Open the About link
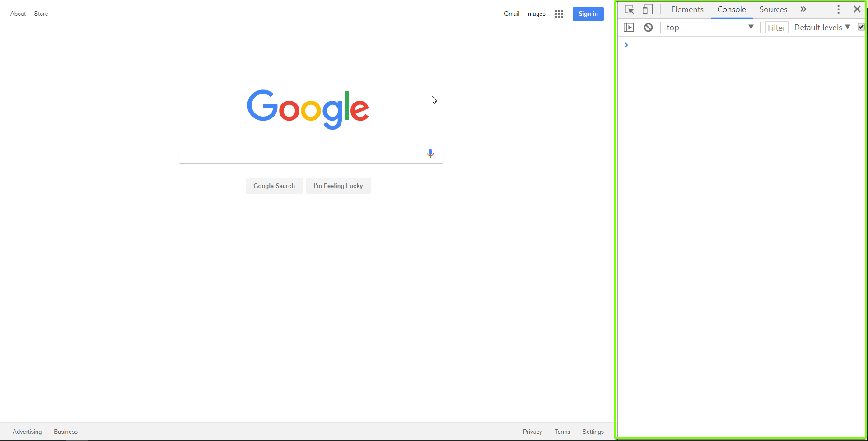This screenshot has height=441, width=868. click(x=18, y=14)
